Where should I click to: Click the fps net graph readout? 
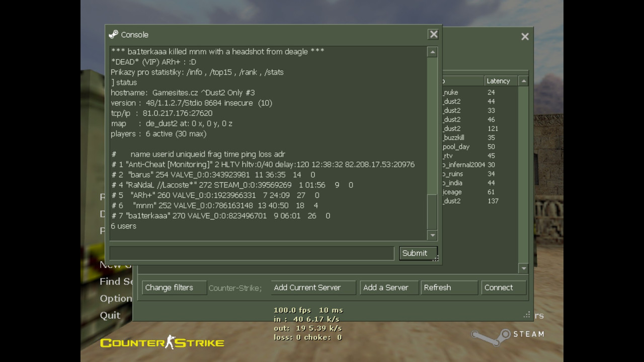click(308, 324)
